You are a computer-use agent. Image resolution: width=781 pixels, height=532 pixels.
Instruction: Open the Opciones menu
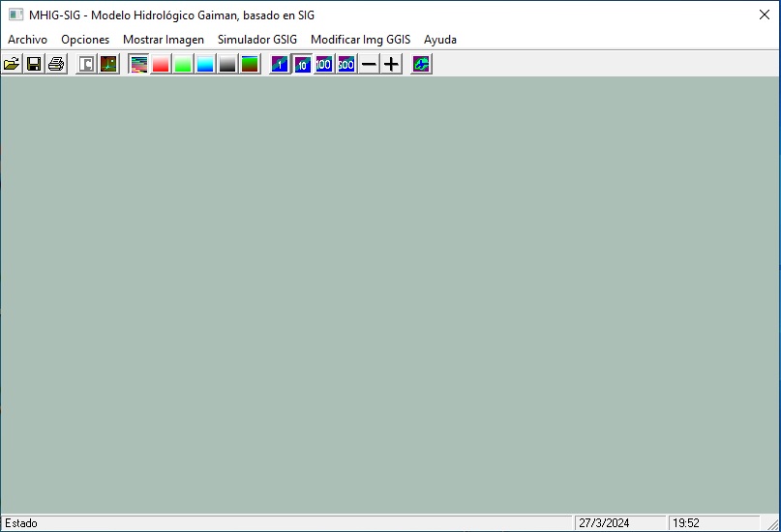(85, 40)
